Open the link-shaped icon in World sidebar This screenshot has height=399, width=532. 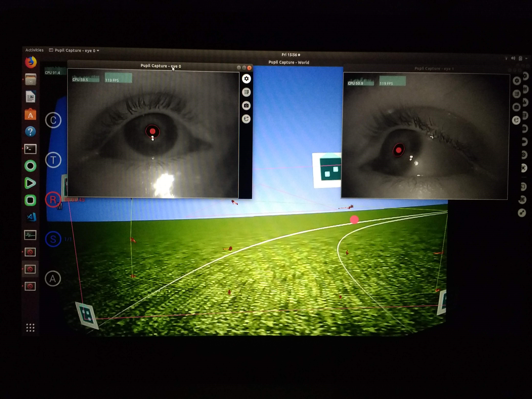(522, 213)
